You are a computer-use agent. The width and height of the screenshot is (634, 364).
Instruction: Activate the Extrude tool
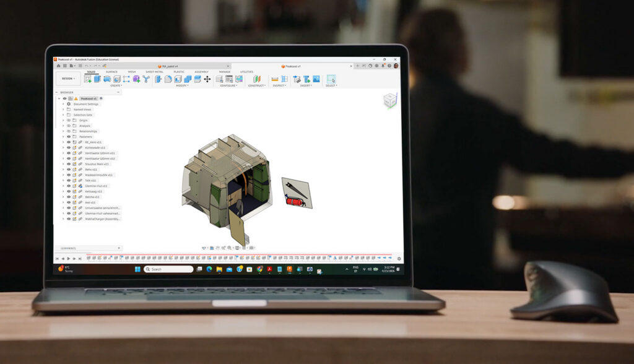click(97, 79)
